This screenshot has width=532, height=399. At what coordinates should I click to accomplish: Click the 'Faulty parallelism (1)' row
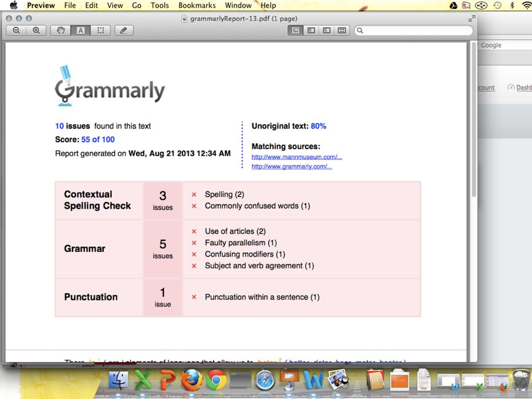241,243
